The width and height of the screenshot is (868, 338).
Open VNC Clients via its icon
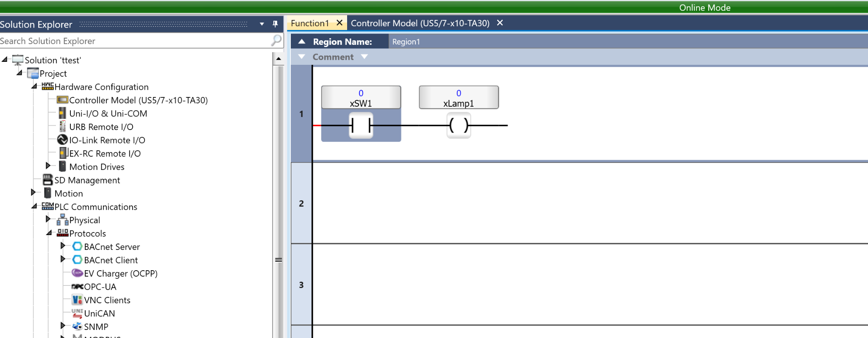[x=77, y=300]
